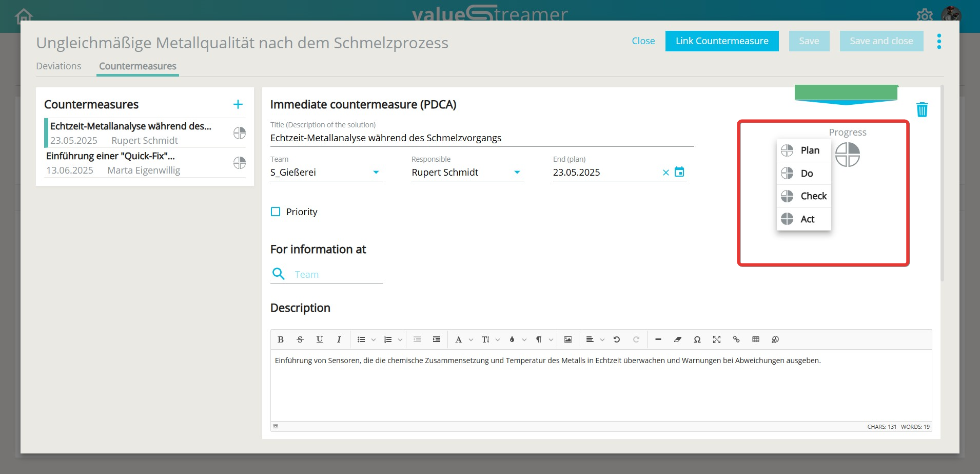The height and width of the screenshot is (474, 980).
Task: Click the Title description input field
Action: 482,138
